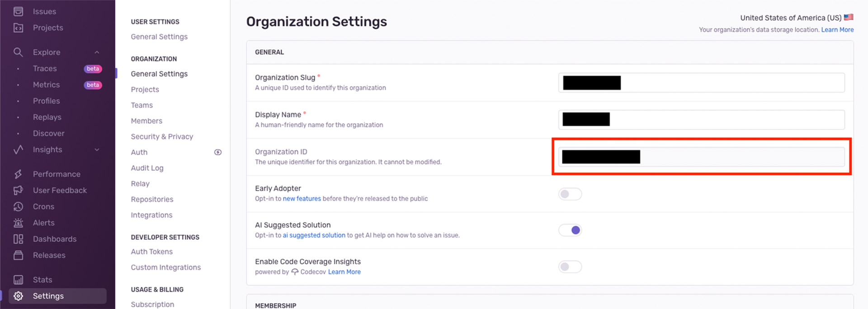Turn on Enable Code Coverage Insights
Viewport: 868px width, 309px height.
570,267
